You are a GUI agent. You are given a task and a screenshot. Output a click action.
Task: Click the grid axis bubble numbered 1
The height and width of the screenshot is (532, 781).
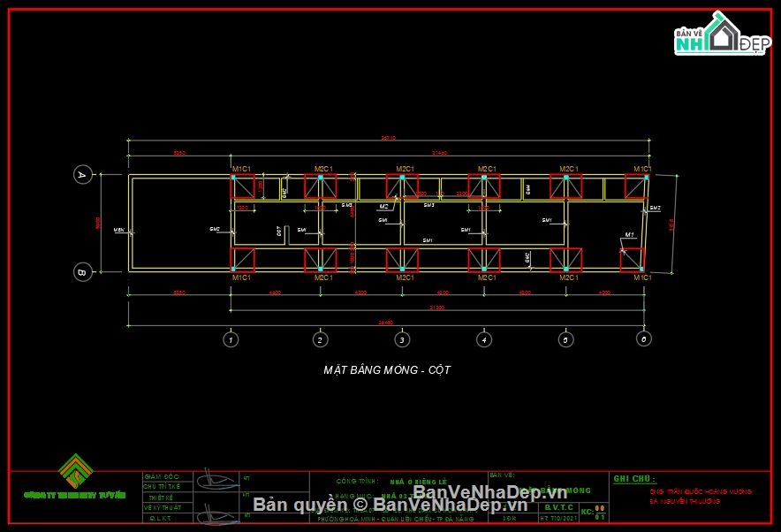coord(231,338)
